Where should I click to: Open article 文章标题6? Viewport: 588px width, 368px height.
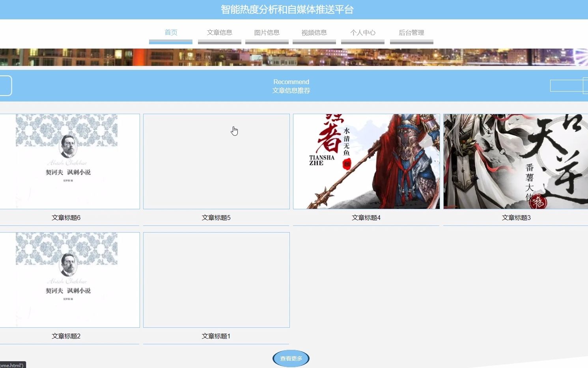[x=65, y=218]
